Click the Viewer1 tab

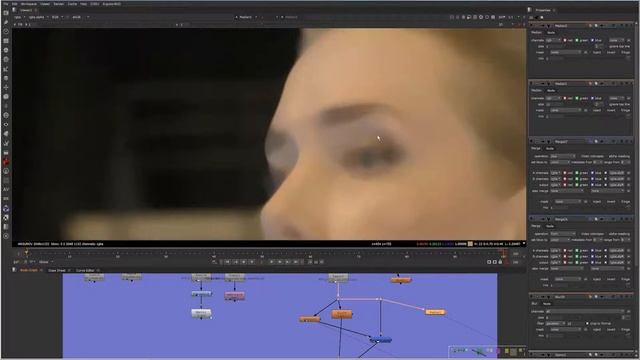26,10
